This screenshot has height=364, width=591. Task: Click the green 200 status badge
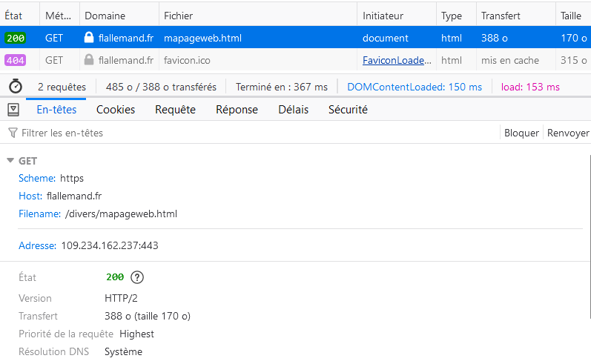(16, 38)
